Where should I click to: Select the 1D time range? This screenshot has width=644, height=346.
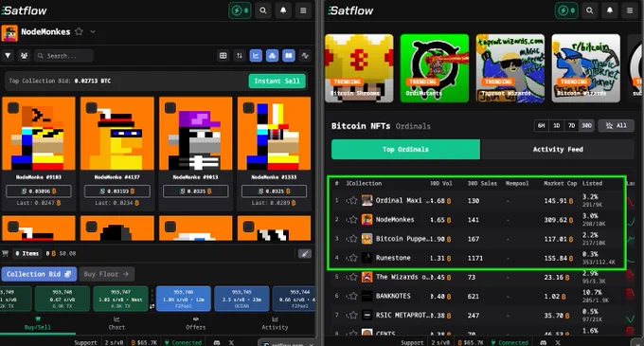[x=557, y=125]
